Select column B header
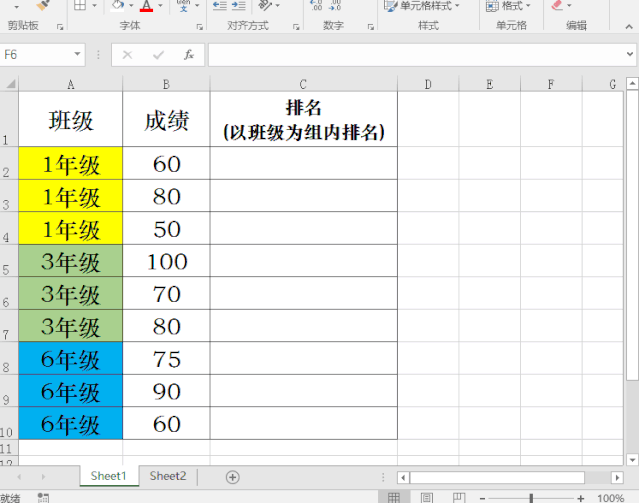Image resolution: width=639 pixels, height=503 pixels. 166,84
